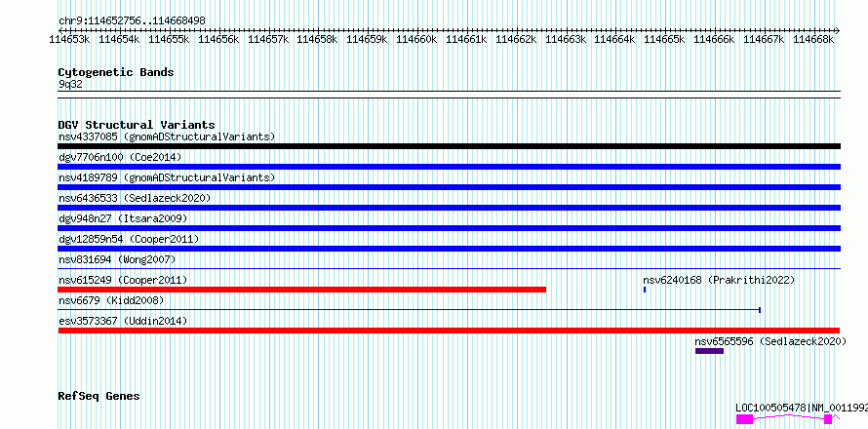Click the 114663k ruler tick label
Screen dimensions: 868x429
[x=565, y=39]
